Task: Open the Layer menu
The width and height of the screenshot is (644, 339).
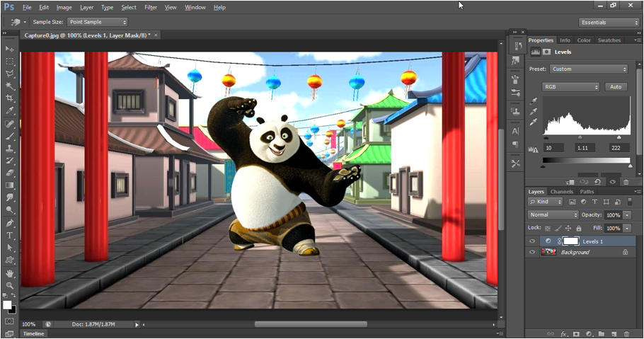Action: 86,7
